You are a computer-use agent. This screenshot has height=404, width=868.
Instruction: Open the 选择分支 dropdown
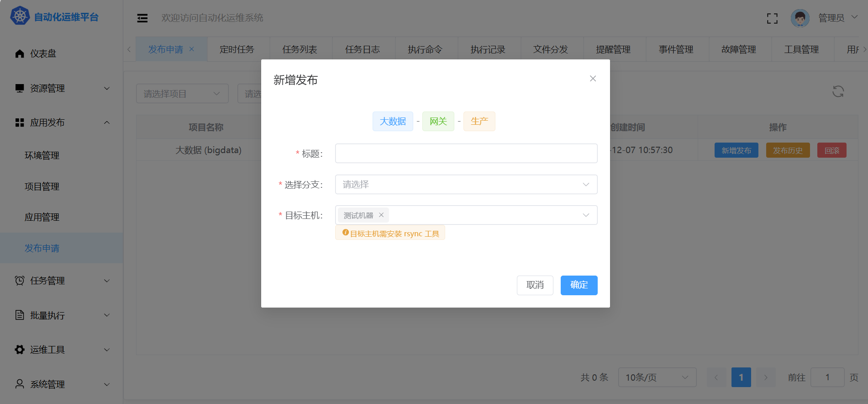(466, 185)
